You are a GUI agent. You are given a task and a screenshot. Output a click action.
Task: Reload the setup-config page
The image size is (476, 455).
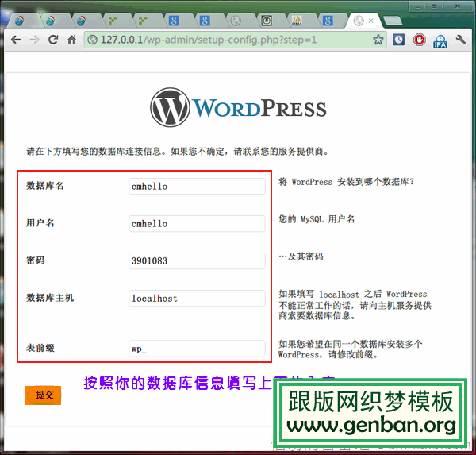53,40
